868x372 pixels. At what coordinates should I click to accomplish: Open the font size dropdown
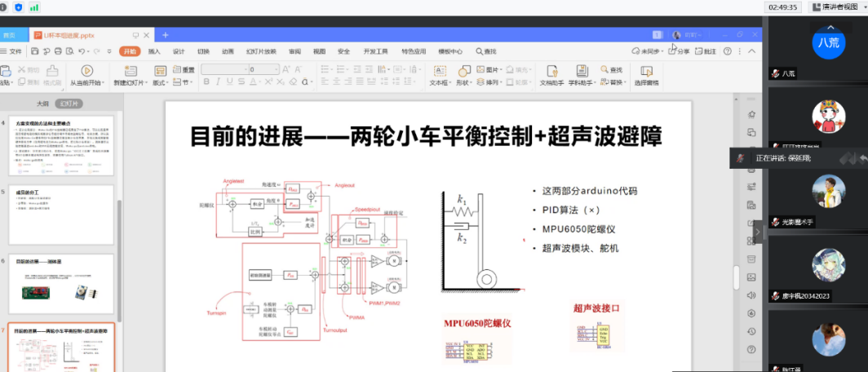[277, 70]
